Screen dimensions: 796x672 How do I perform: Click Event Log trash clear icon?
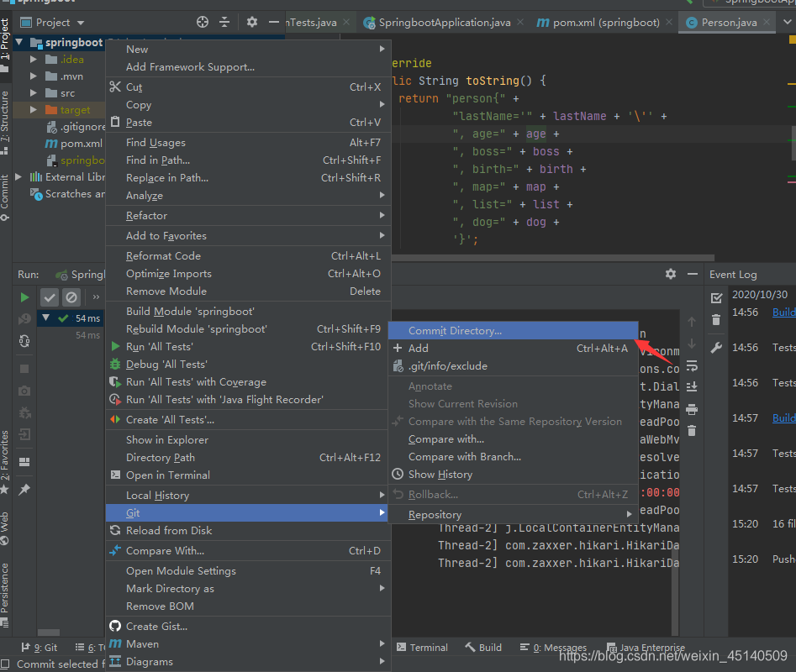(716, 319)
